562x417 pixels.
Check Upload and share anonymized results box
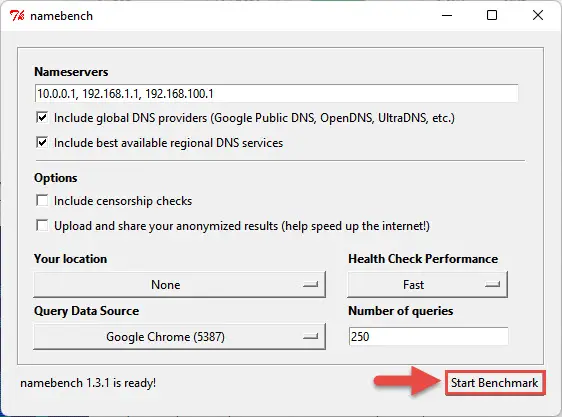coord(42,226)
